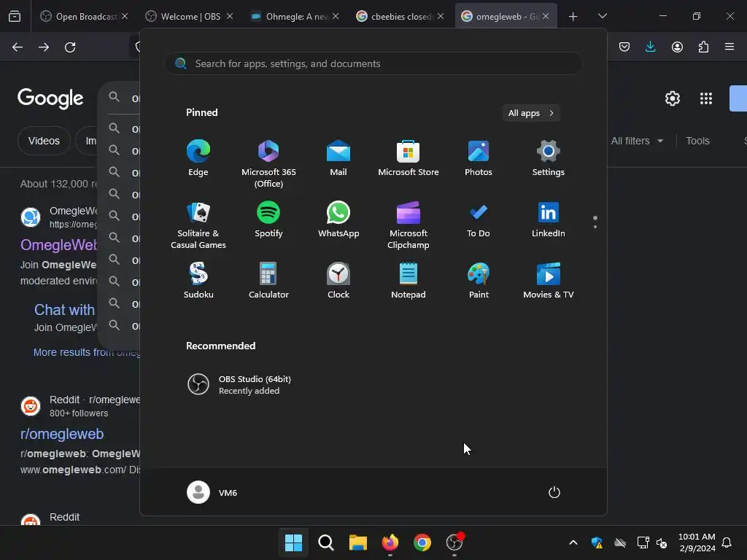Open Settings from the Start menu

(x=549, y=158)
